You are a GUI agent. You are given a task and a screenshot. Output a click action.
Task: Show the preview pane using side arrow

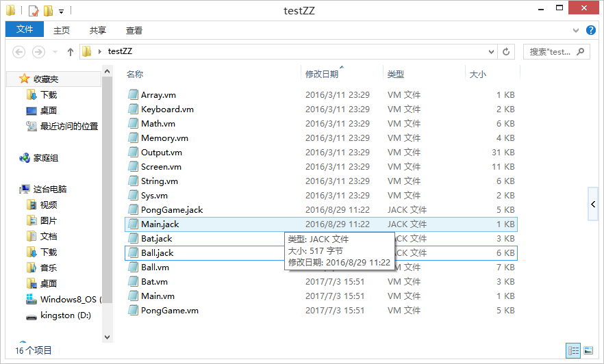point(593,205)
